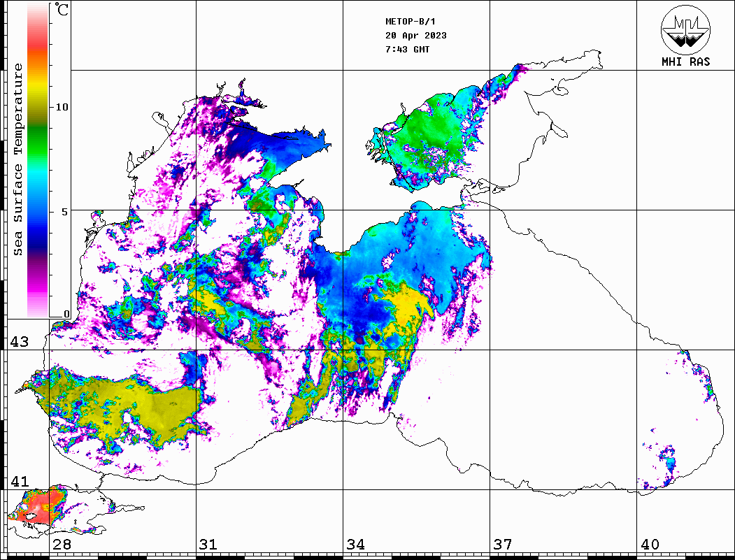Click the 'Sea Surface Temperature' vertical title
This screenshot has width=735, height=560.
[x=17, y=159]
